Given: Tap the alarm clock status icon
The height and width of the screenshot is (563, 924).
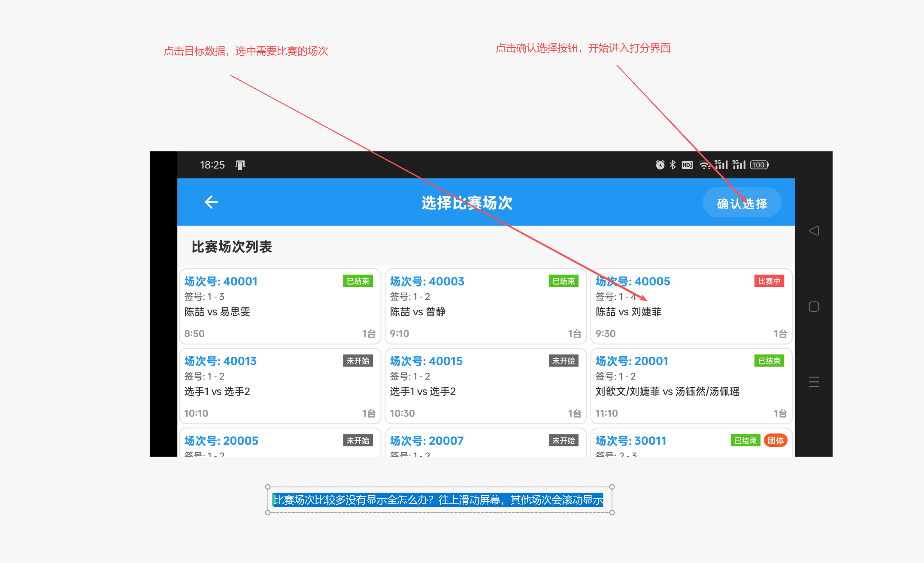Looking at the screenshot, I should [x=660, y=165].
